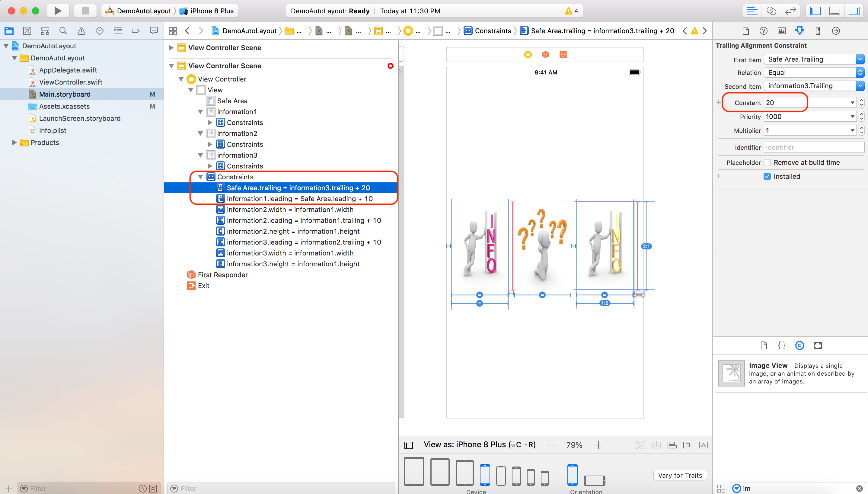
Task: Collapse the information1 Constraints group
Action: (x=210, y=123)
